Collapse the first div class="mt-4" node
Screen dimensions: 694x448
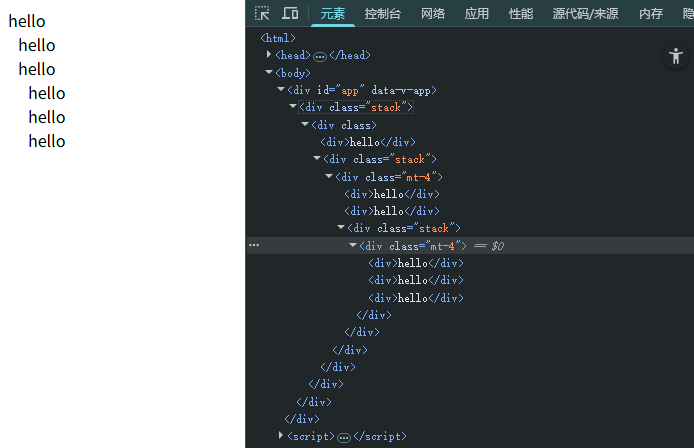click(x=328, y=176)
